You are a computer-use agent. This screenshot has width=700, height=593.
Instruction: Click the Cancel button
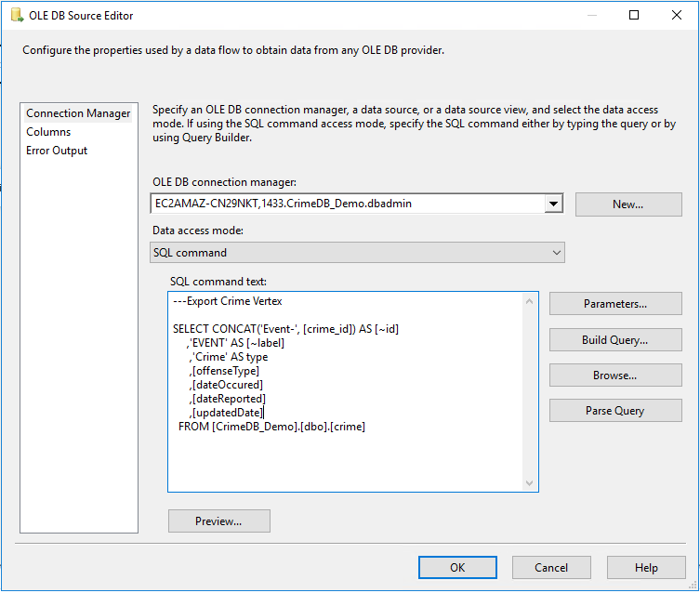coord(551,568)
